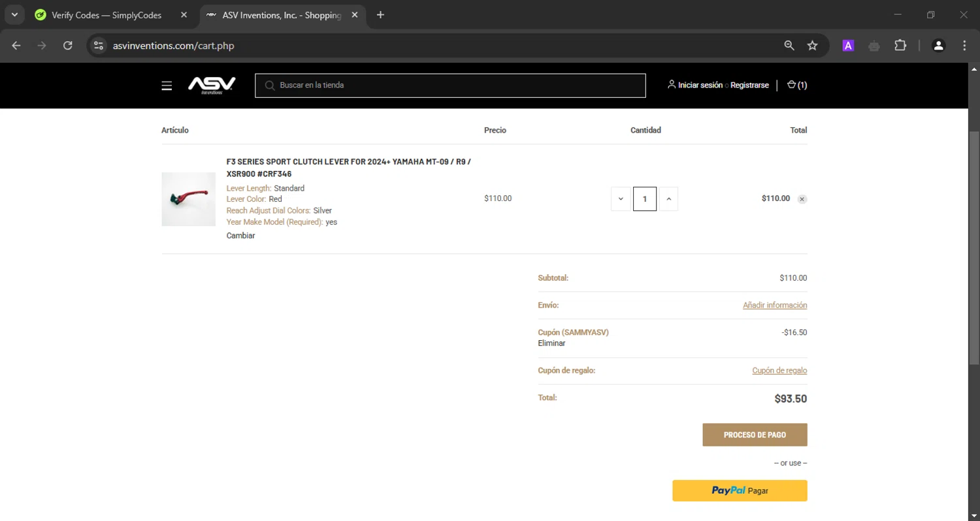Image resolution: width=980 pixels, height=521 pixels.
Task: Click the zoom magnifier icon in address bar
Action: (789, 45)
